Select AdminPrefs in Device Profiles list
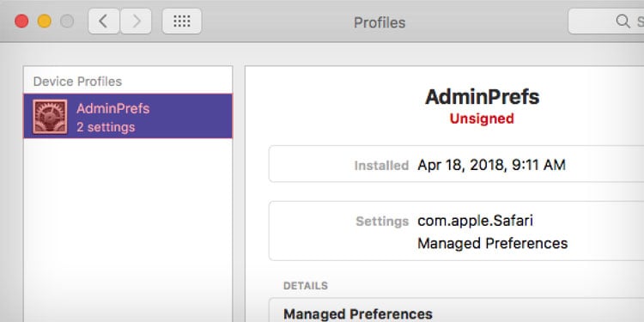Image resolution: width=644 pixels, height=322 pixels. pos(128,116)
